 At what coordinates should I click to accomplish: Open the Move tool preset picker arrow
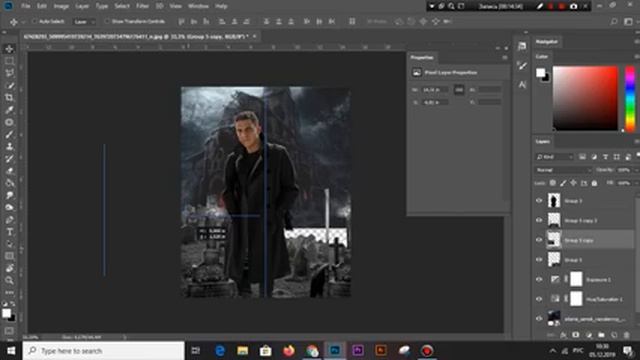[x=22, y=22]
